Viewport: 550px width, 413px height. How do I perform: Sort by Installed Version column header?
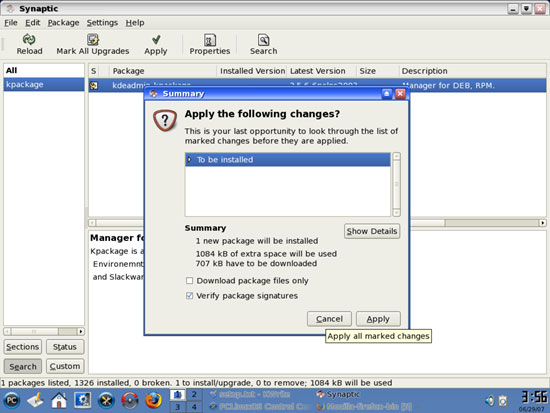click(x=252, y=71)
